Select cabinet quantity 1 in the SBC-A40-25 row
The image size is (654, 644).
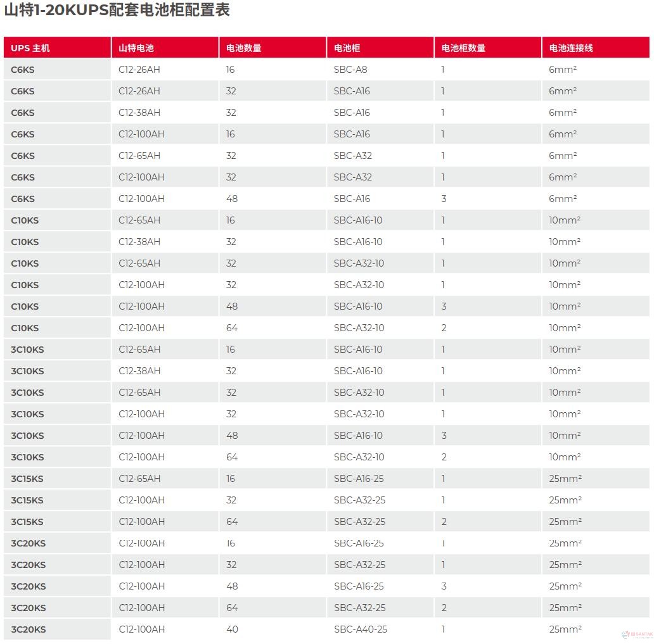click(443, 629)
